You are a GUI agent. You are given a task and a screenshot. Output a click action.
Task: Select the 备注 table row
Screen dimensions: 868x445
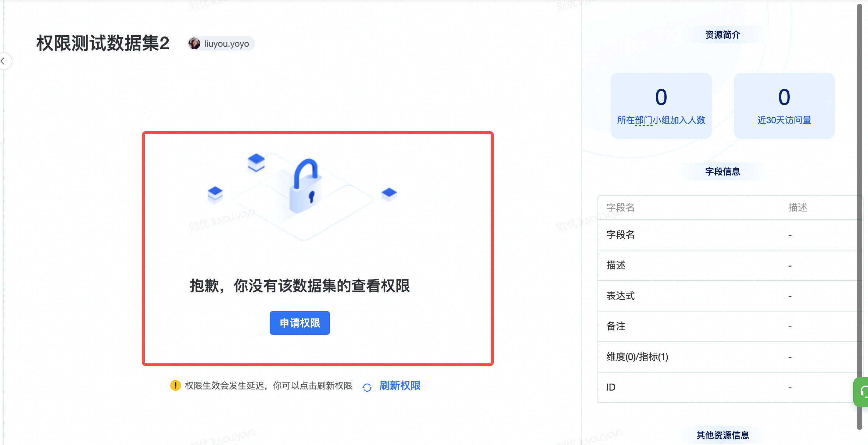(730, 327)
